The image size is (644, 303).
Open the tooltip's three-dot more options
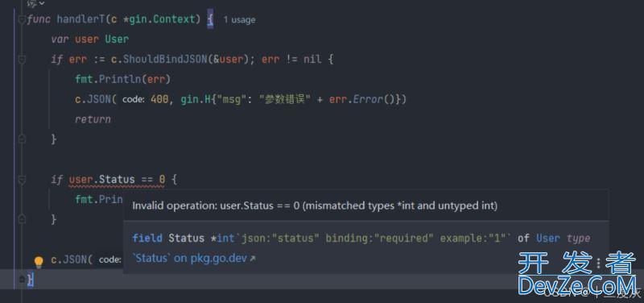pos(598,263)
